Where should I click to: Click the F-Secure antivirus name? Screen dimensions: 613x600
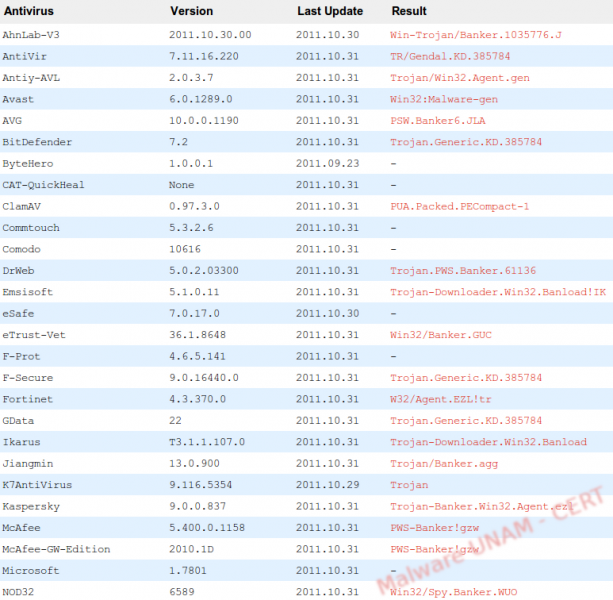point(28,378)
